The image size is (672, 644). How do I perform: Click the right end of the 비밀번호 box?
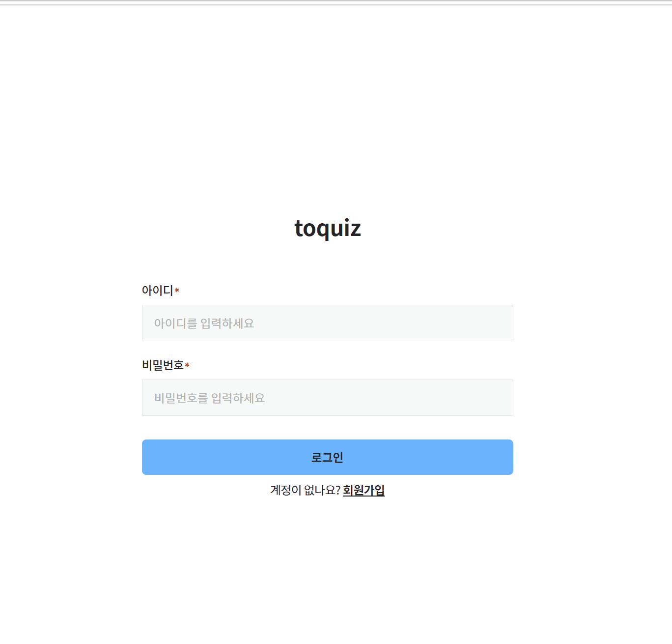pos(506,398)
